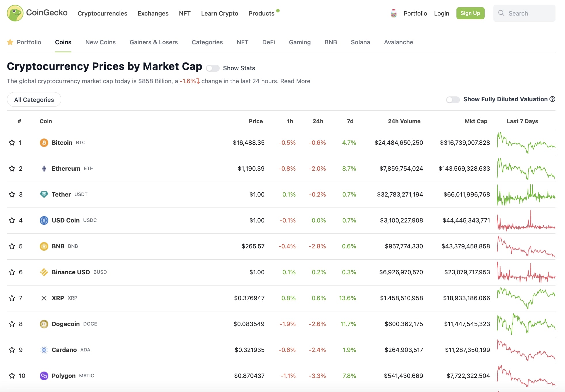The image size is (565, 392).
Task: Open the Cryptocurrencies navigation dropdown
Action: 102,13
